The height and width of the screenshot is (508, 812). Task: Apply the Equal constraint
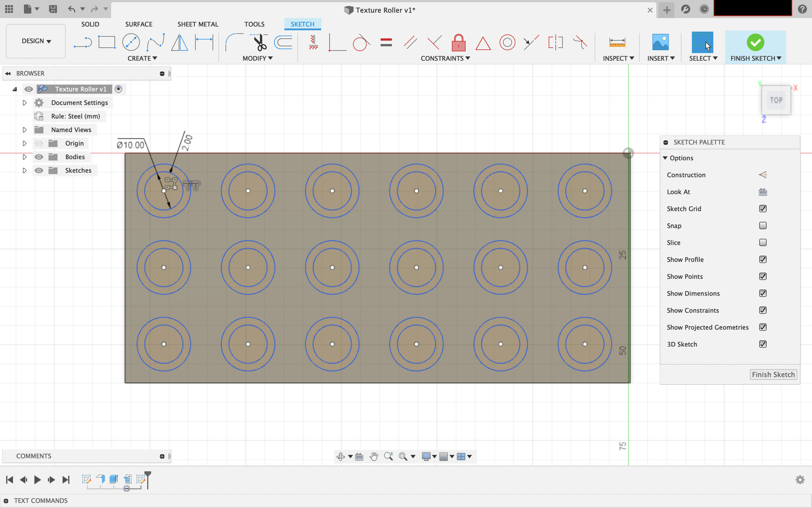click(386, 42)
